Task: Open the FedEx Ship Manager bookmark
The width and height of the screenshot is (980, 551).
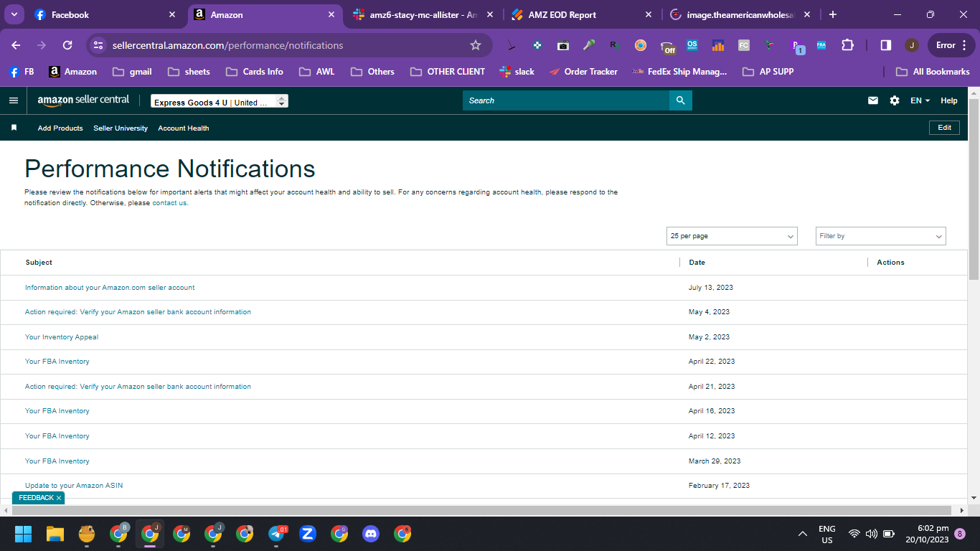Action: coord(680,72)
